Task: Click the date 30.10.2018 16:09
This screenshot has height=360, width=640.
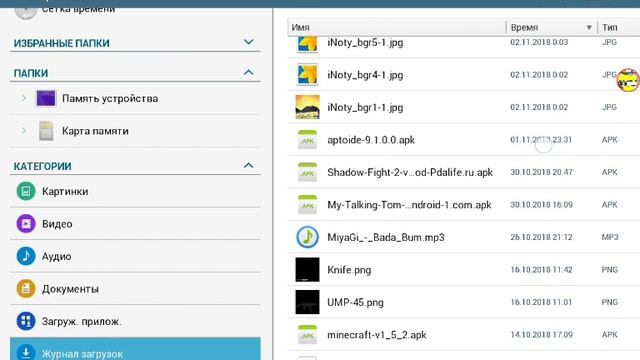Action: click(541, 204)
